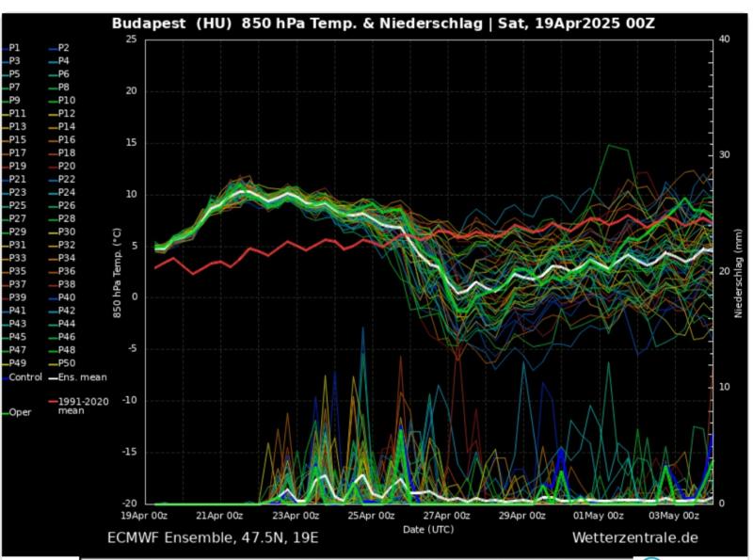Click member "P18" in the legend
Viewport: 753px width, 560px height.
point(62,152)
